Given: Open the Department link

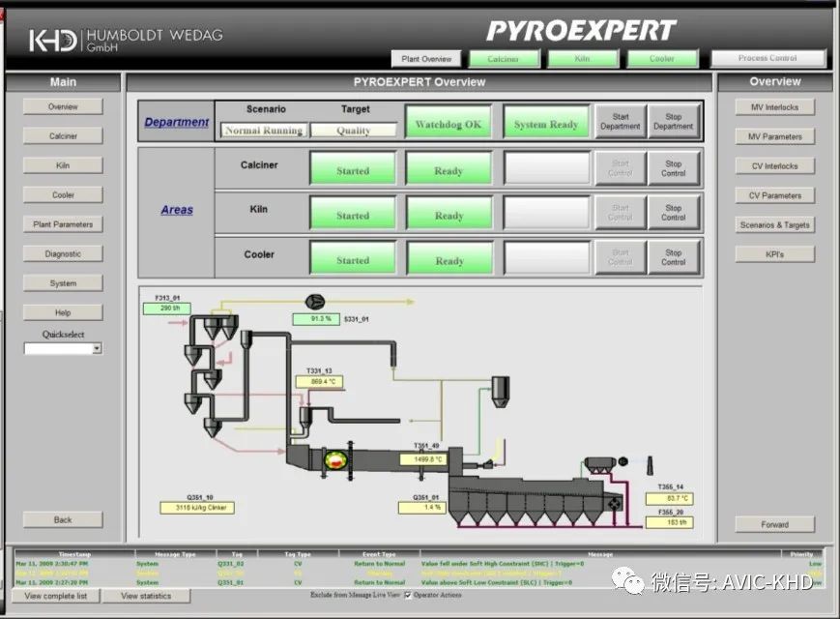Looking at the screenshot, I should pos(176,122).
